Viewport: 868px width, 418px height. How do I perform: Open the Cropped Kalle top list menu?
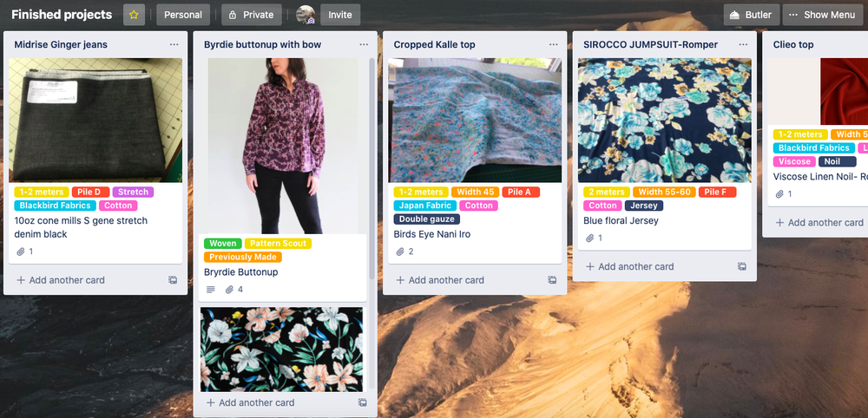pos(554,44)
